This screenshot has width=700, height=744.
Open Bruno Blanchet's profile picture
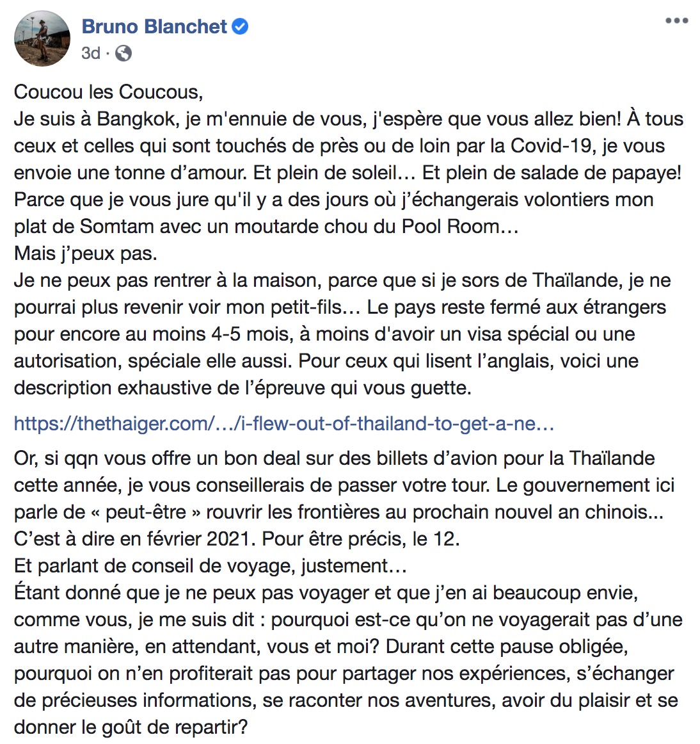pyautogui.click(x=42, y=38)
